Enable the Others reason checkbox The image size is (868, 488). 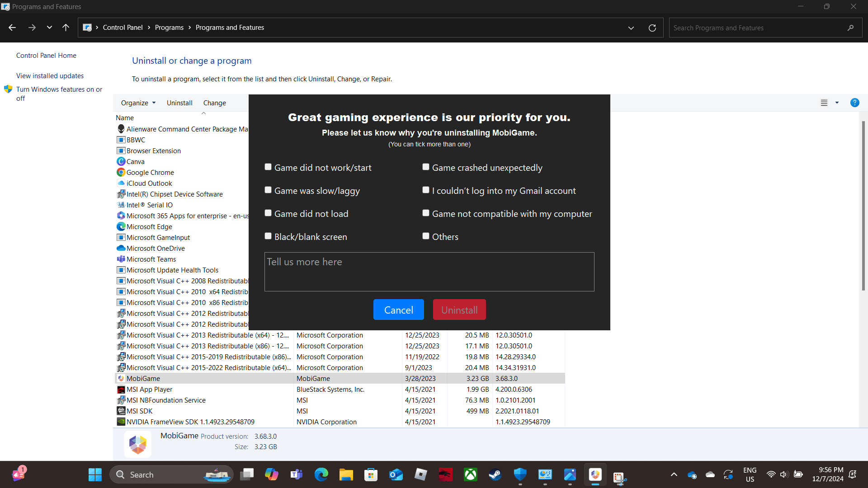click(x=425, y=236)
